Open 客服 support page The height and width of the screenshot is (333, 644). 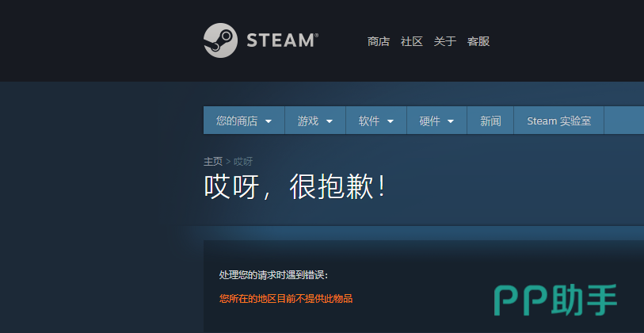pos(478,41)
